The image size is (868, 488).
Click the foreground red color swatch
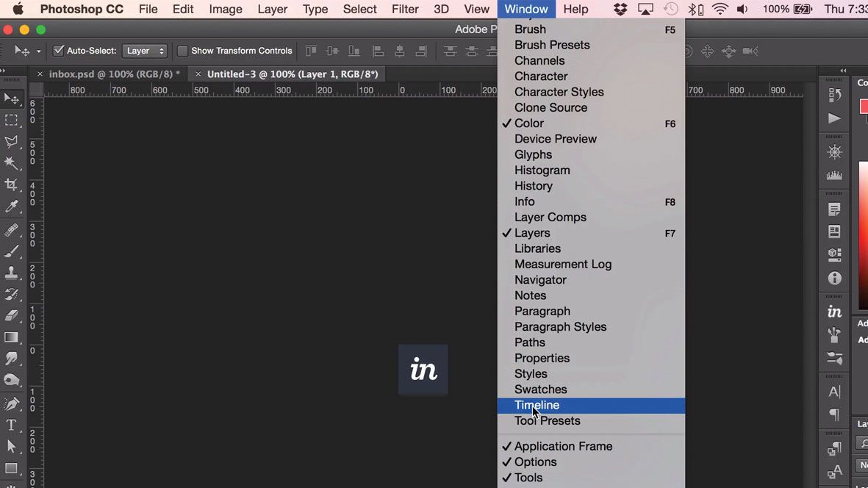864,106
